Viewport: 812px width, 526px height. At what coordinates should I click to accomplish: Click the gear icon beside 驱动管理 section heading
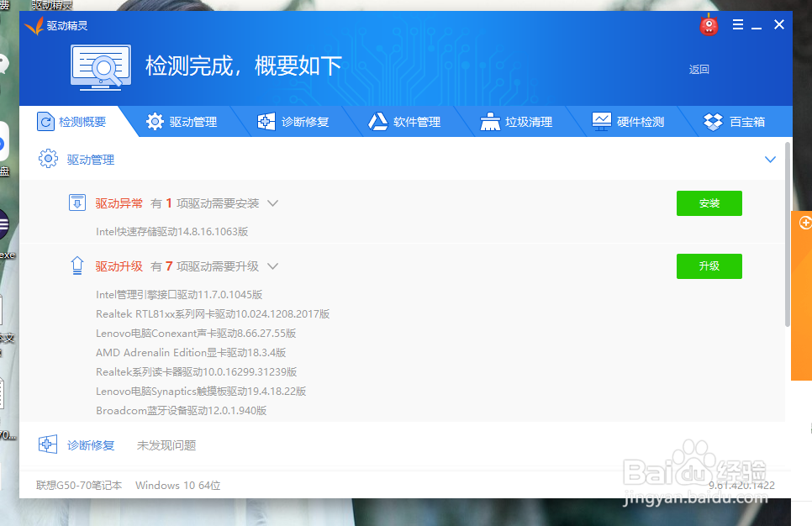(48, 159)
